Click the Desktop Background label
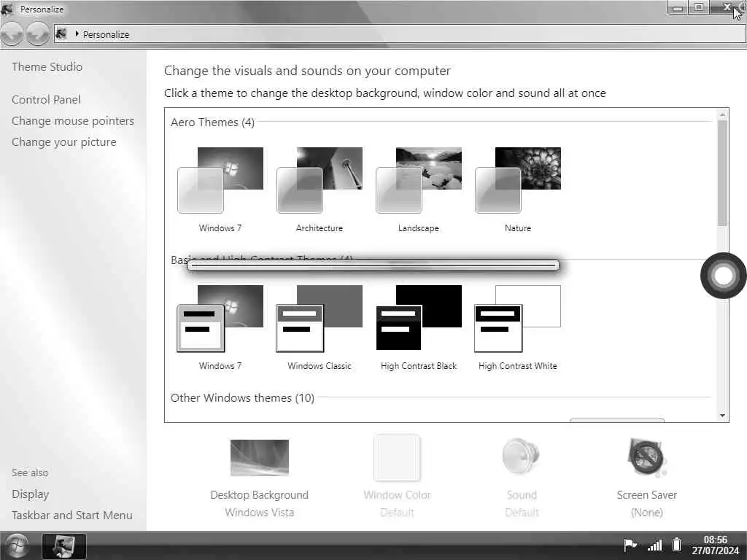The width and height of the screenshot is (747, 560). (260, 495)
